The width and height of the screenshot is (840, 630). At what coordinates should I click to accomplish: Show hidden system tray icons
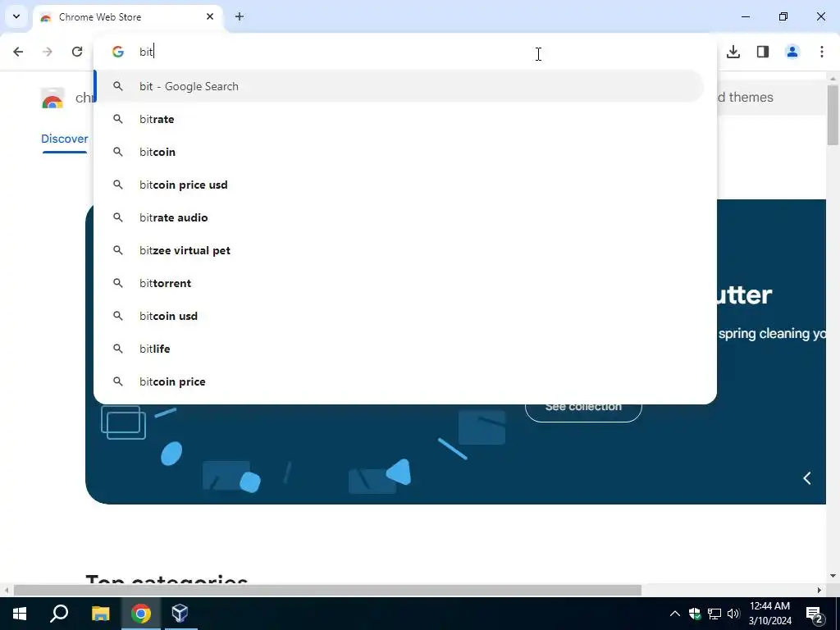pyautogui.click(x=675, y=614)
